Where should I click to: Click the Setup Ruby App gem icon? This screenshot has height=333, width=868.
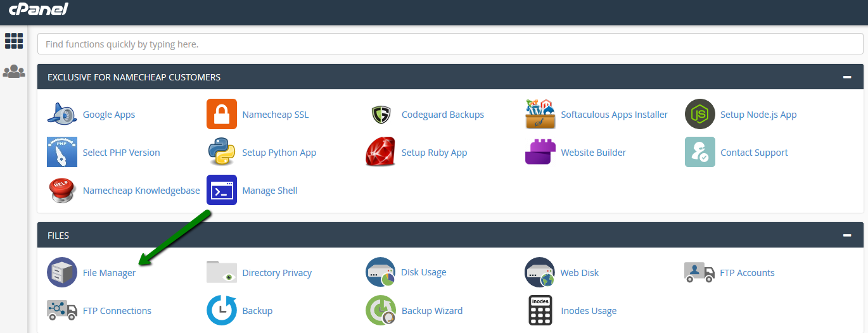(x=381, y=153)
